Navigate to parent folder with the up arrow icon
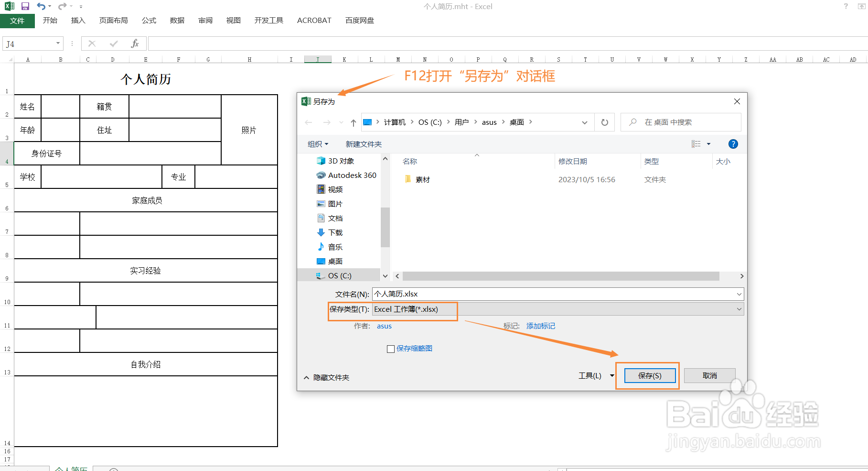This screenshot has height=471, width=868. click(x=353, y=122)
